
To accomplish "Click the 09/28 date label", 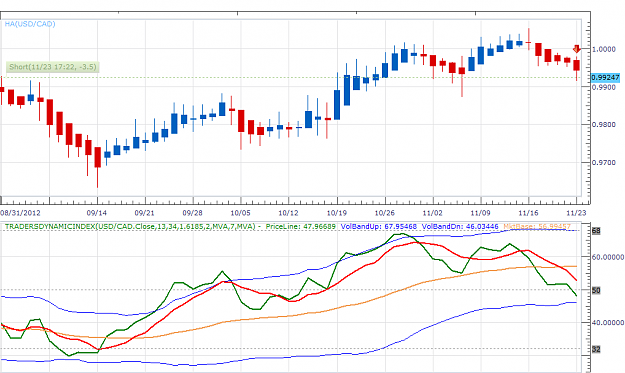I will tap(192, 213).
